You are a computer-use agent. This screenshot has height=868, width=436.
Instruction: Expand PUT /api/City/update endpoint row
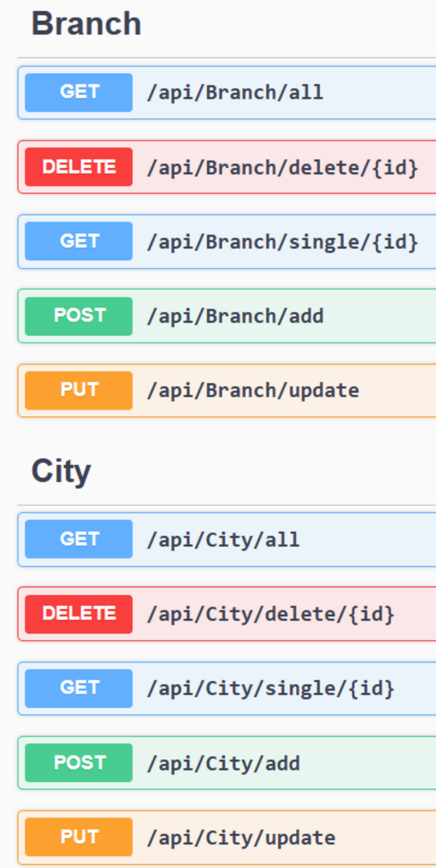227,838
